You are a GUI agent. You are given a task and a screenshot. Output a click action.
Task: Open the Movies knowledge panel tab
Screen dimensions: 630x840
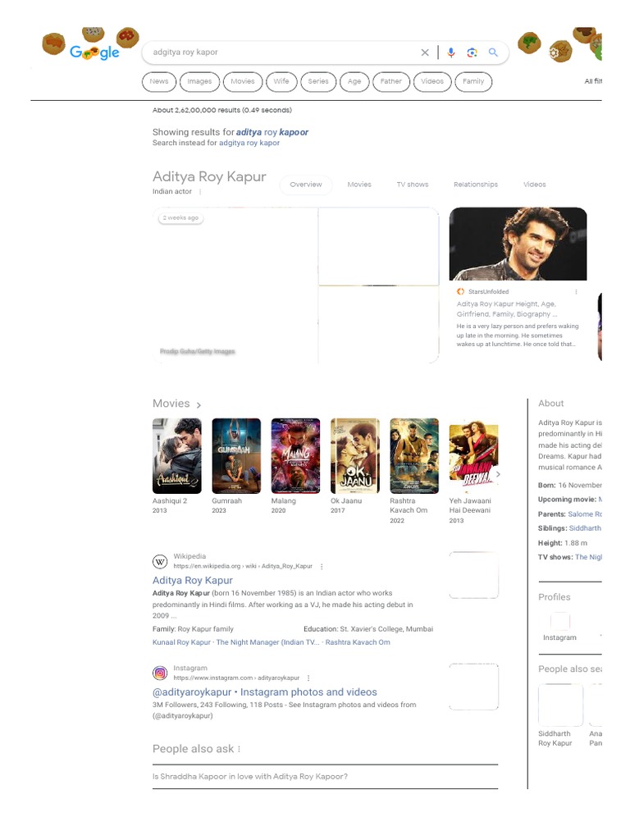point(359,185)
